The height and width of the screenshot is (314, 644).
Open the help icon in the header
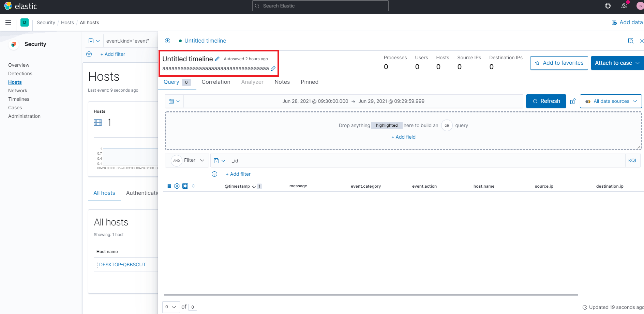608,6
